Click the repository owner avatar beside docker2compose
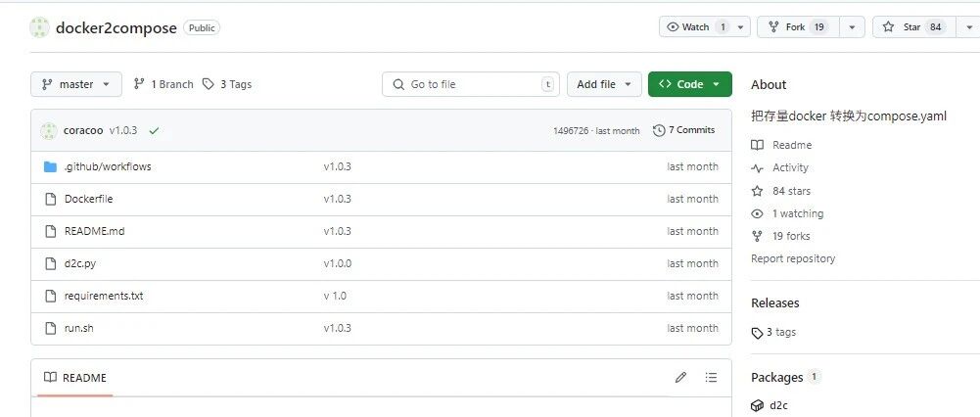Viewport: 980px width, 417px height. [39, 27]
